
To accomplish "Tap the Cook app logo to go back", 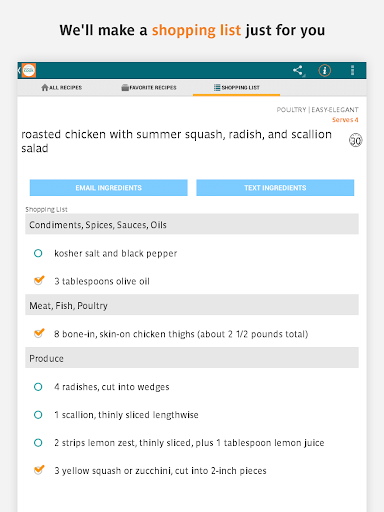I will (28, 70).
